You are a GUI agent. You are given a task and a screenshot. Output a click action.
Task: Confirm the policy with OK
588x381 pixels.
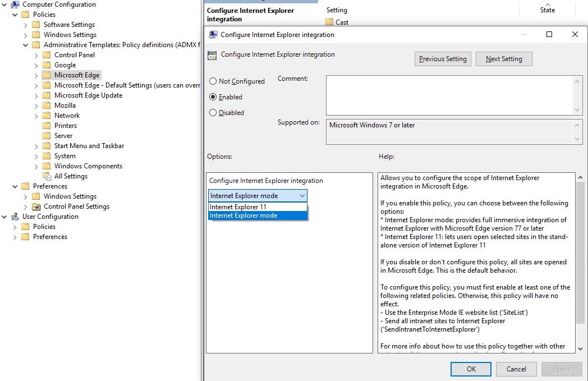point(471,369)
